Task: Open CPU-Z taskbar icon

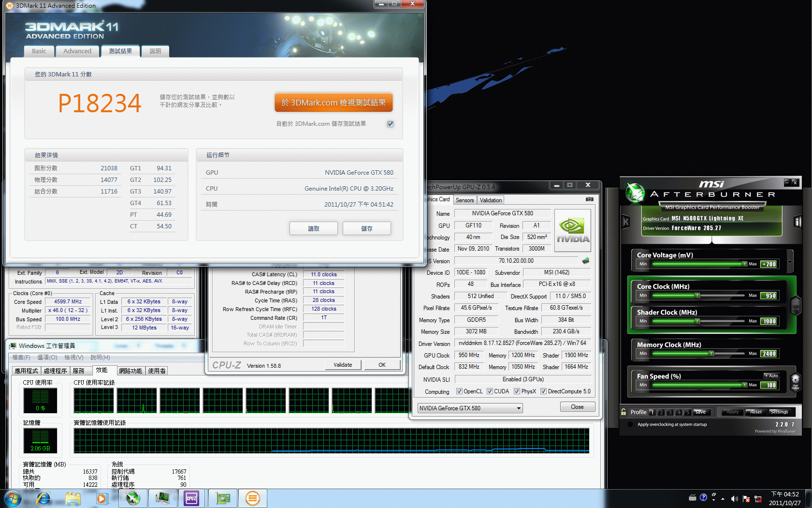Action: point(191,498)
